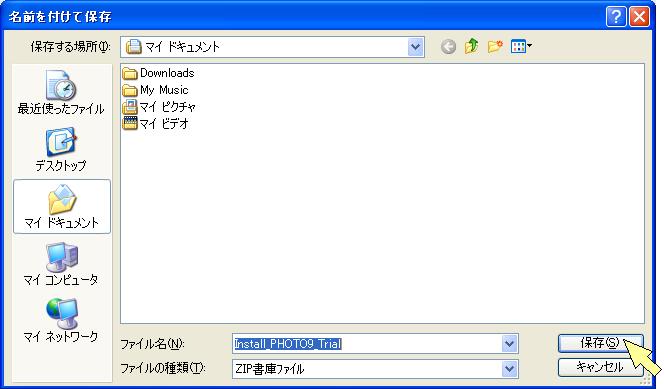
Task: Select the マイ ビデオ folder
Action: (x=155, y=124)
